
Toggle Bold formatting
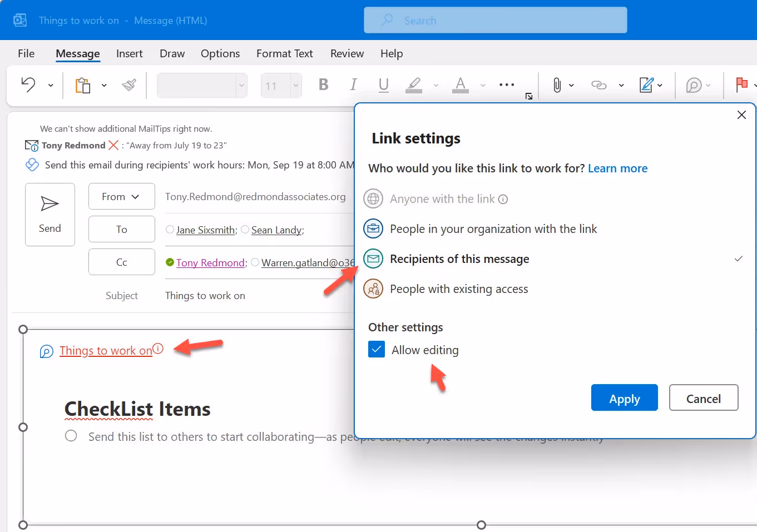click(323, 84)
